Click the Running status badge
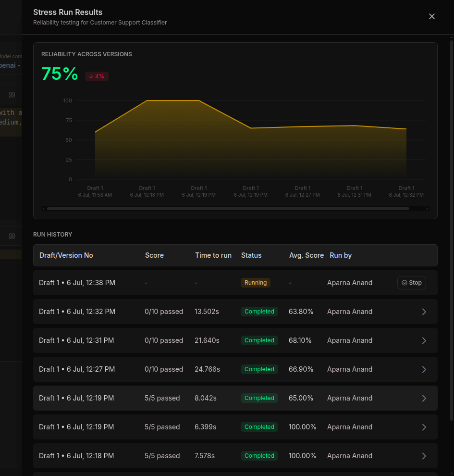 point(256,283)
